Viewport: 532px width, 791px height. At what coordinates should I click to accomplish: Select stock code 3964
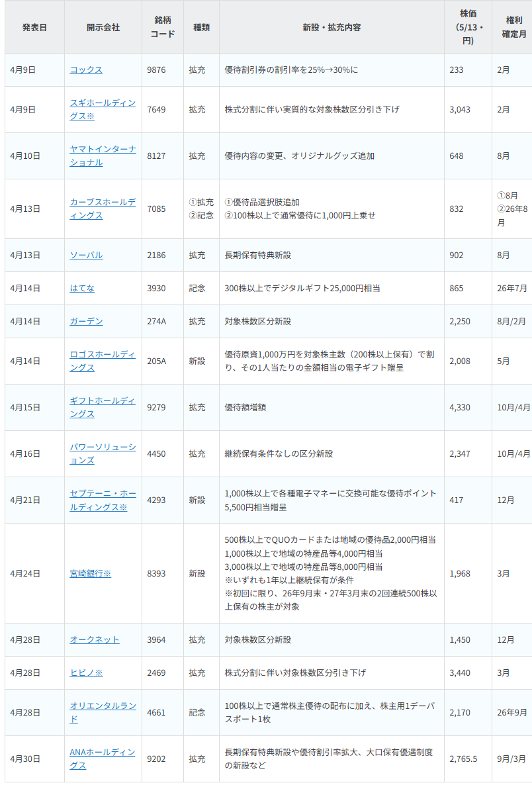point(156,639)
